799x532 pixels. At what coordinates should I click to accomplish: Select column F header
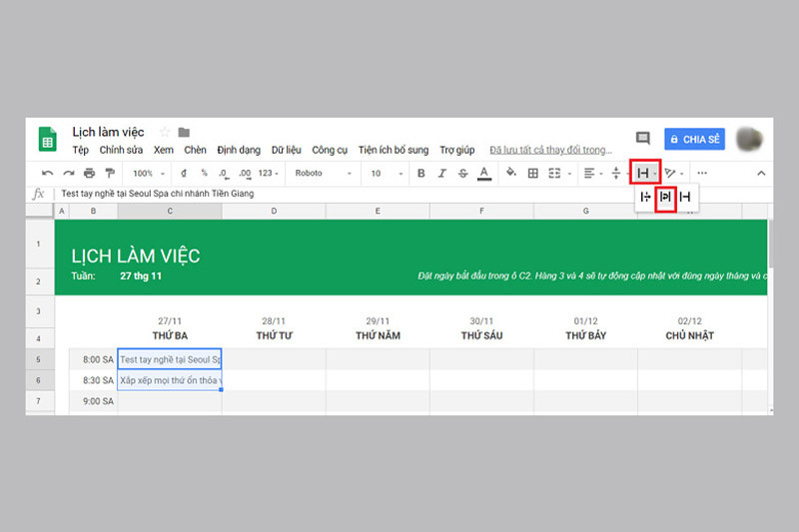tap(481, 211)
